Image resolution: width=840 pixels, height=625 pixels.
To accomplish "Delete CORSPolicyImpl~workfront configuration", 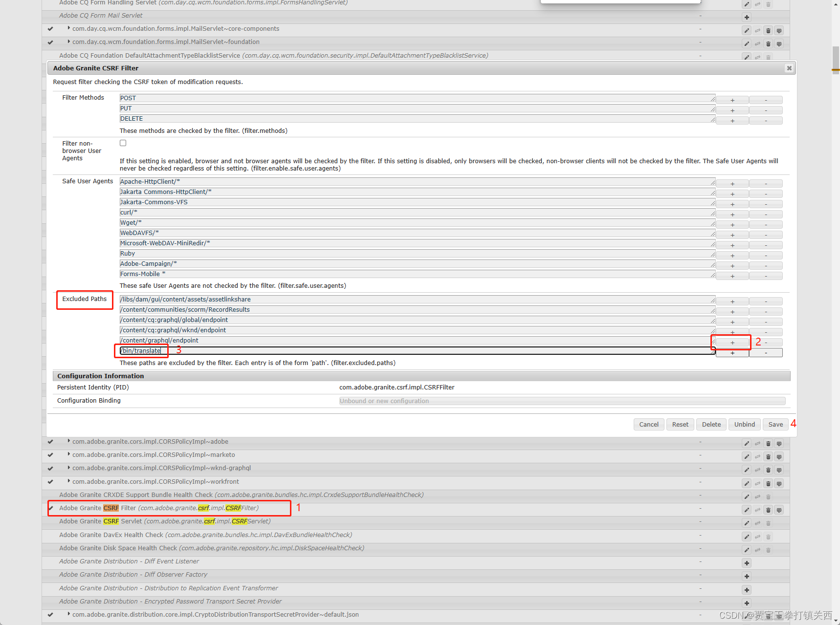I will pos(768,484).
